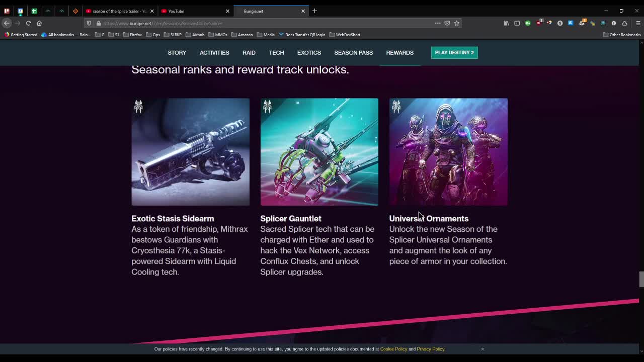This screenshot has width=644, height=362.
Task: Open the ACTIVITIES section
Action: click(x=214, y=52)
